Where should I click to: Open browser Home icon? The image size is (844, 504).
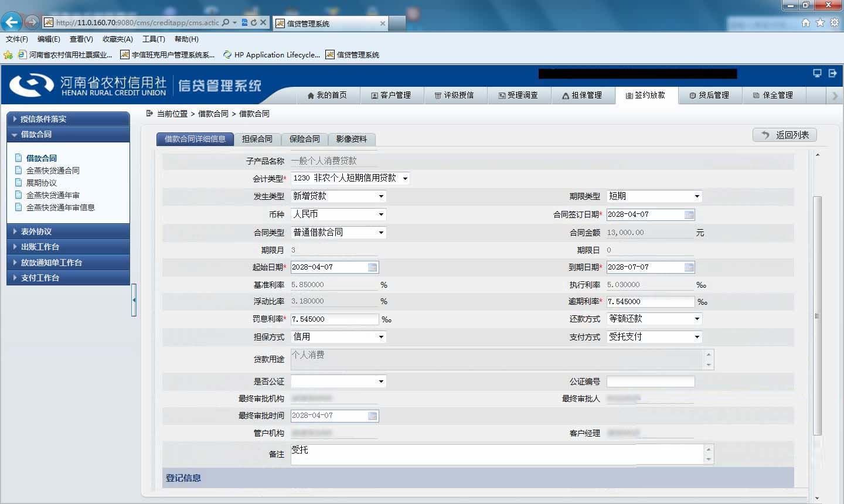806,23
